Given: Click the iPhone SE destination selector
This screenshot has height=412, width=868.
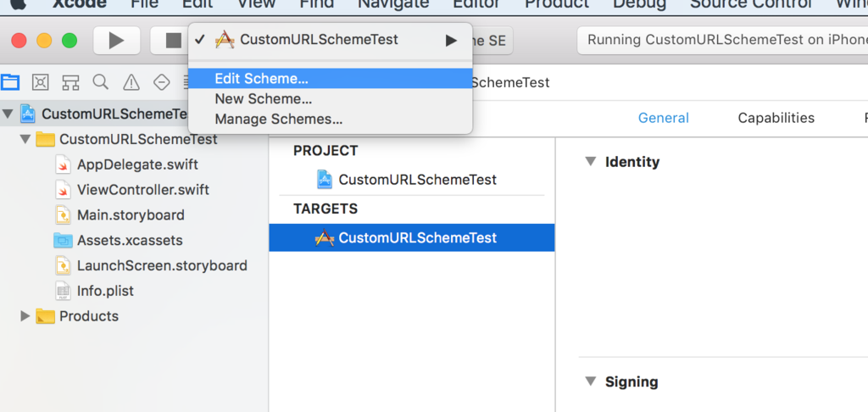Looking at the screenshot, I should (492, 41).
